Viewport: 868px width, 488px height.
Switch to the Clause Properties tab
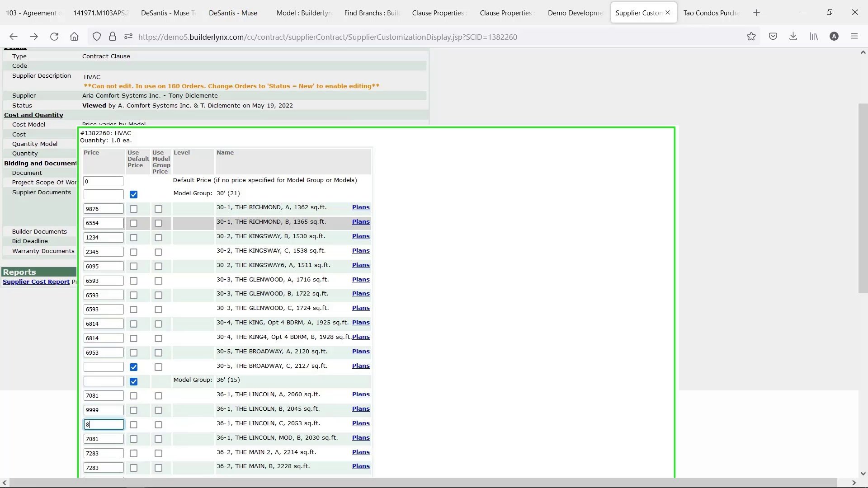pos(438,13)
